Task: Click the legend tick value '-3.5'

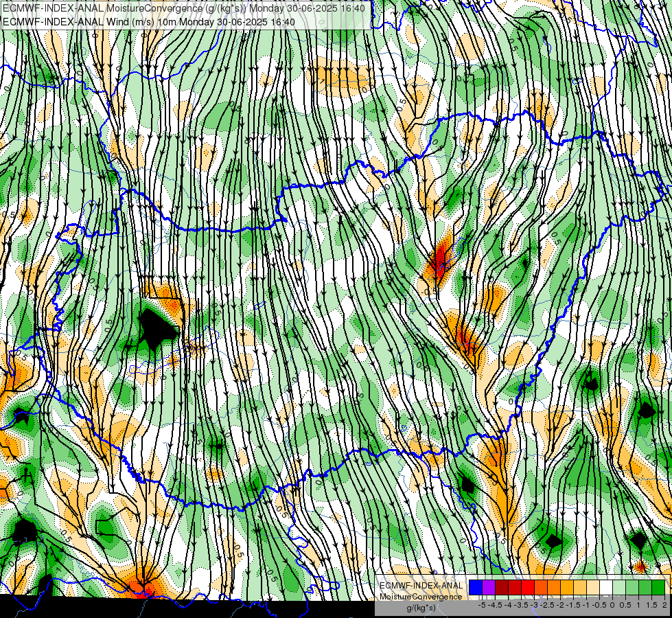Action: point(521,605)
